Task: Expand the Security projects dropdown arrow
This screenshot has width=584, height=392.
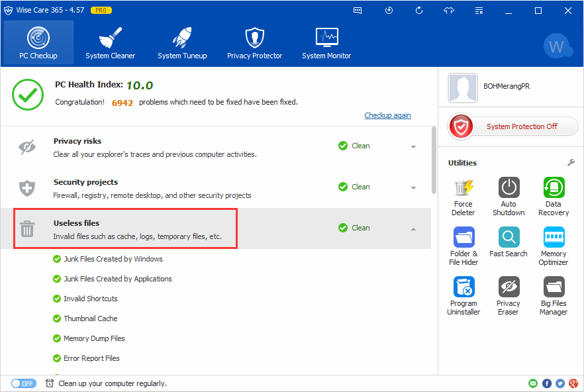Action: tap(413, 188)
